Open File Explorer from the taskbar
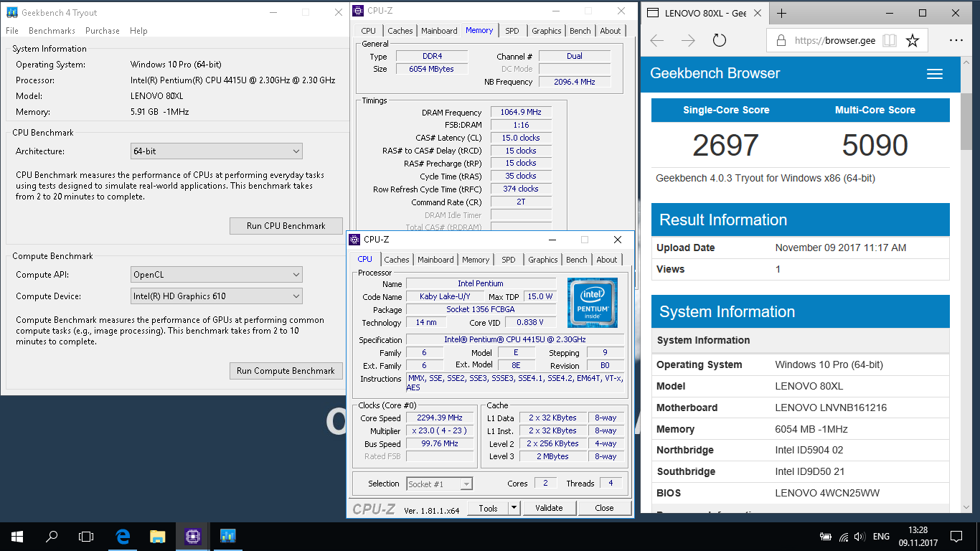This screenshot has width=980, height=551. 158,536
